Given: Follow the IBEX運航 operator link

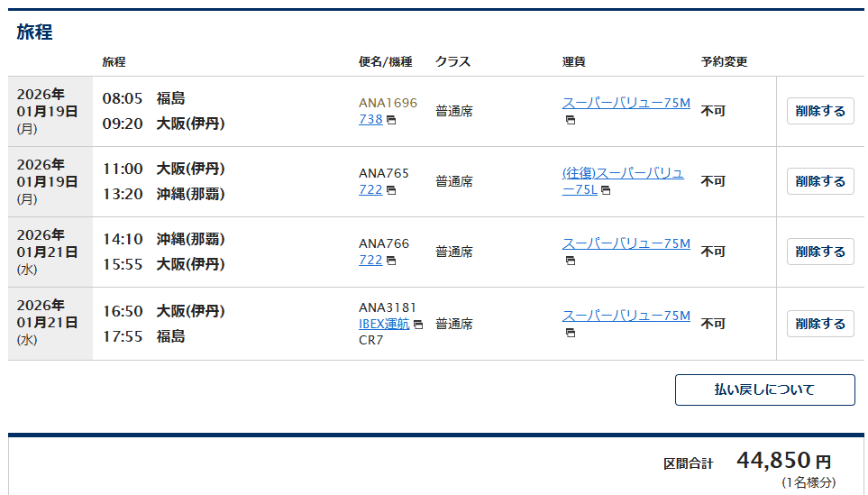Looking at the screenshot, I should point(384,324).
